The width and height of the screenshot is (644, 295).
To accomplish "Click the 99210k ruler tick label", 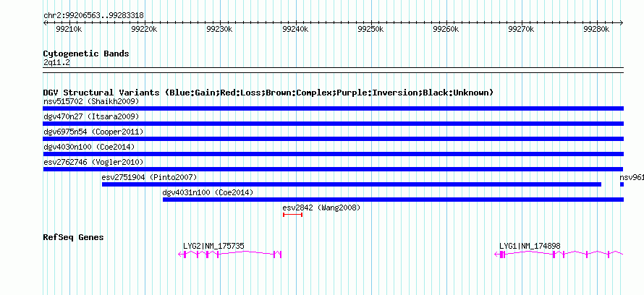I will tap(69, 29).
